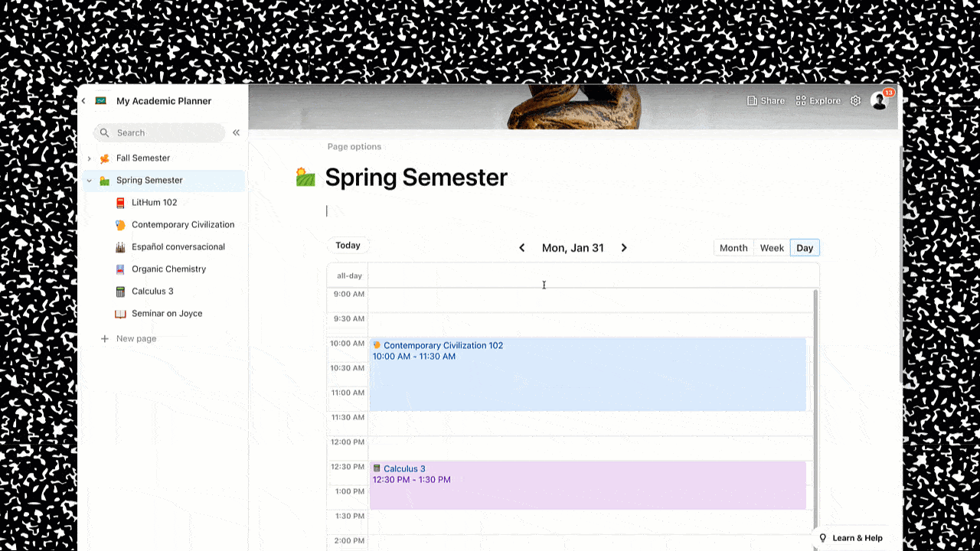The image size is (980, 551).
Task: Collapse the Spring Semester tree item
Action: click(89, 181)
